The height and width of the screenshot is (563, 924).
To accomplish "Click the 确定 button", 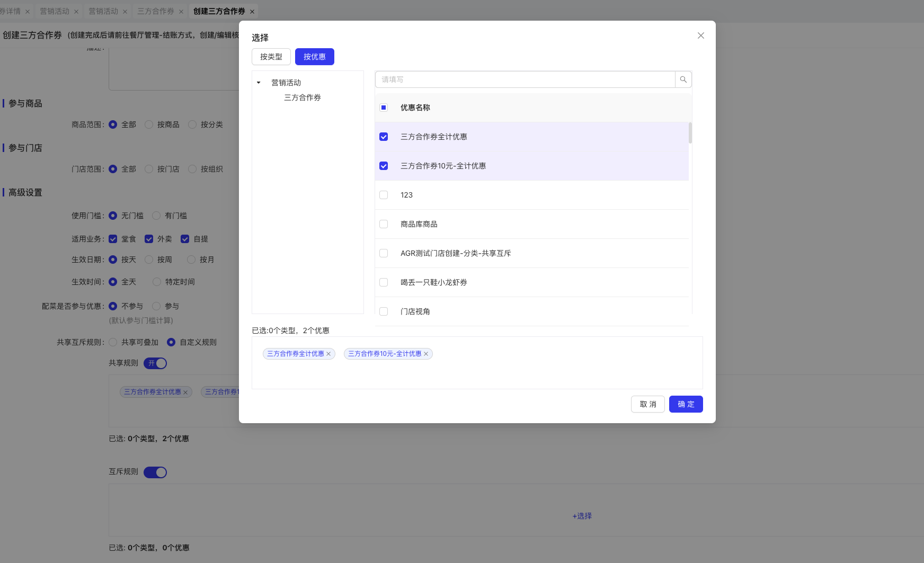I will (x=686, y=404).
